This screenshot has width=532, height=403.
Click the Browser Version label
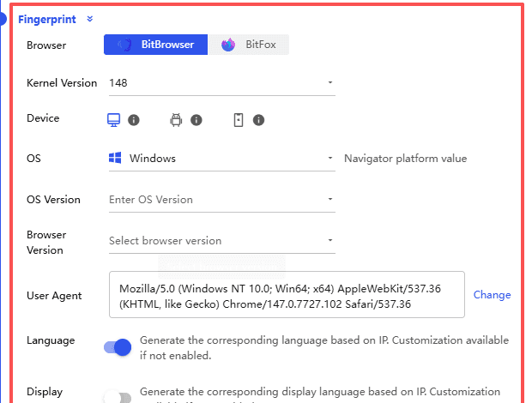point(46,243)
